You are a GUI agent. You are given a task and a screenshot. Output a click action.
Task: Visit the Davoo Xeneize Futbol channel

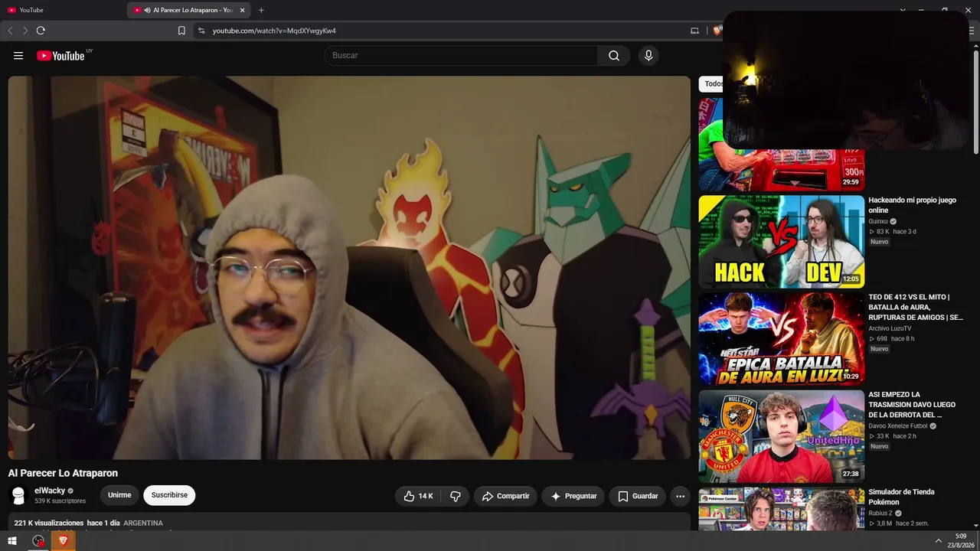(897, 426)
